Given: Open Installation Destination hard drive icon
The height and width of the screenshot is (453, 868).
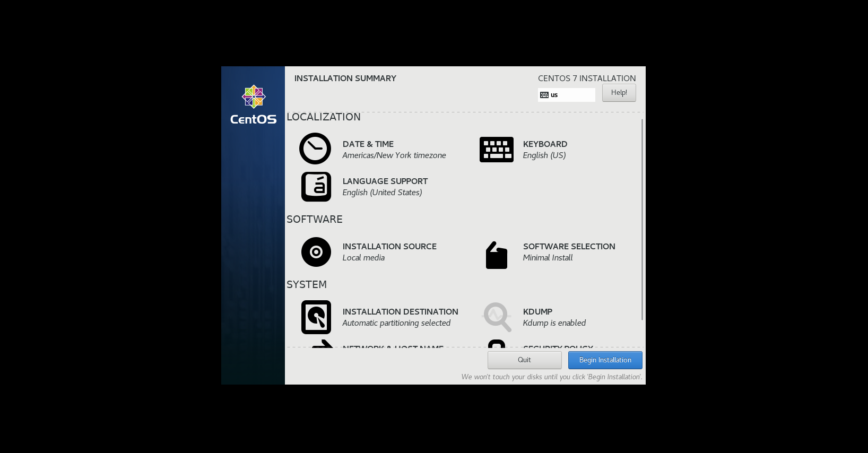Looking at the screenshot, I should tap(316, 317).
